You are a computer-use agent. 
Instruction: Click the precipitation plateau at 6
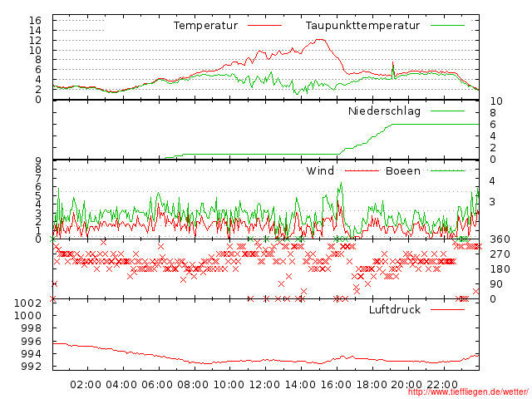pyautogui.click(x=436, y=125)
